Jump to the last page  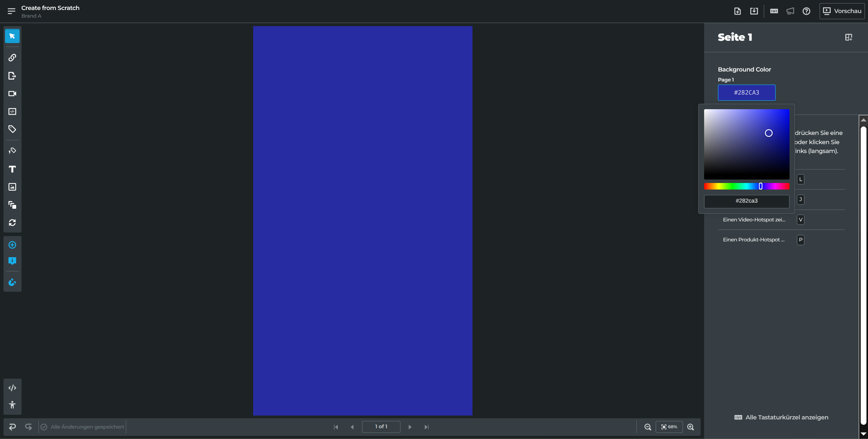pos(426,427)
